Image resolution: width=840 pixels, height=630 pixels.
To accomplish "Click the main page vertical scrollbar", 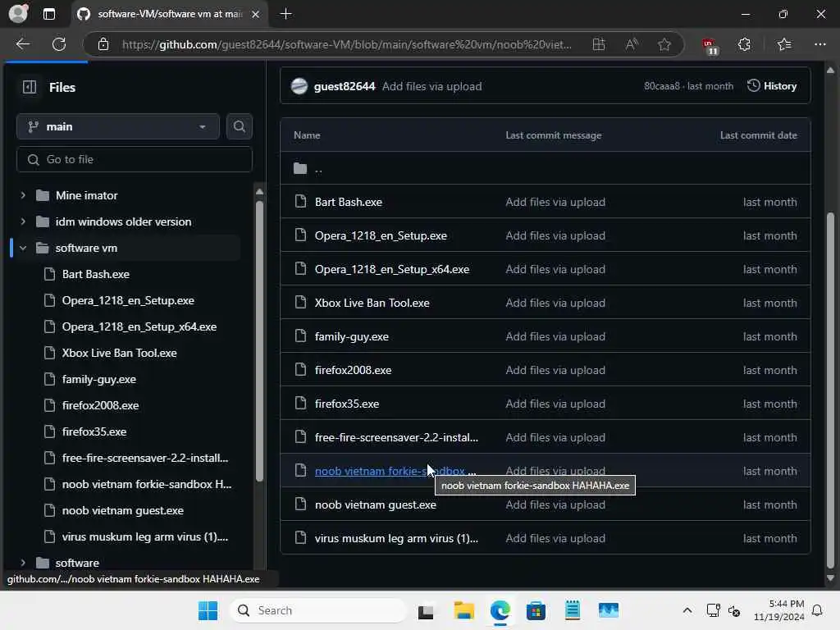I will click(x=830, y=391).
